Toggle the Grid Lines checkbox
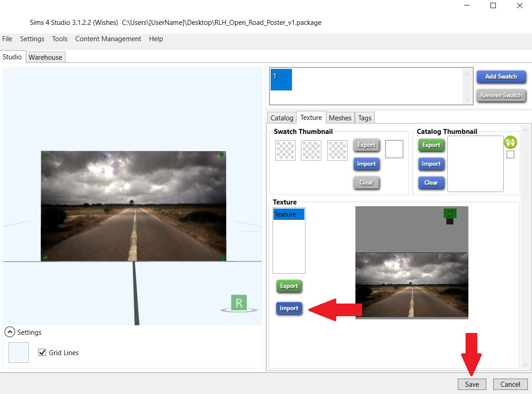The image size is (532, 394). coord(42,352)
